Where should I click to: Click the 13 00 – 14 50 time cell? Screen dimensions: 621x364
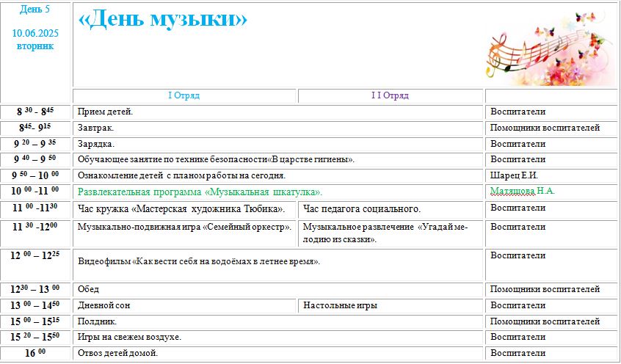[x=34, y=306]
